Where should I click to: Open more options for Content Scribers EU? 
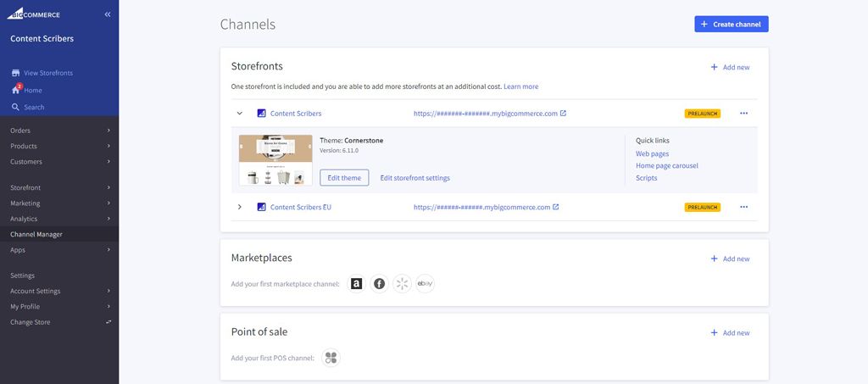tap(743, 207)
